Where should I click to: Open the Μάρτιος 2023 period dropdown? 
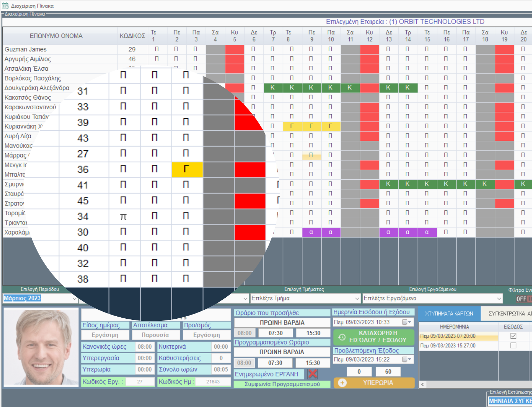tap(74, 298)
